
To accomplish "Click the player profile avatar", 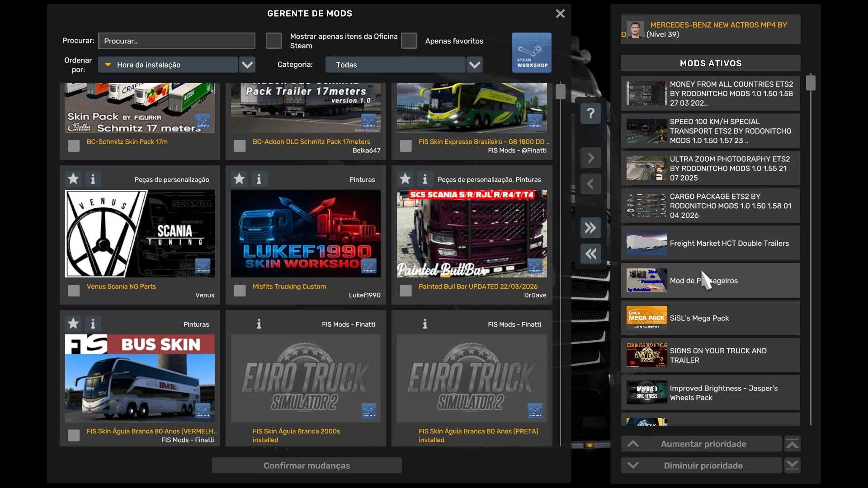I will pos(635,29).
